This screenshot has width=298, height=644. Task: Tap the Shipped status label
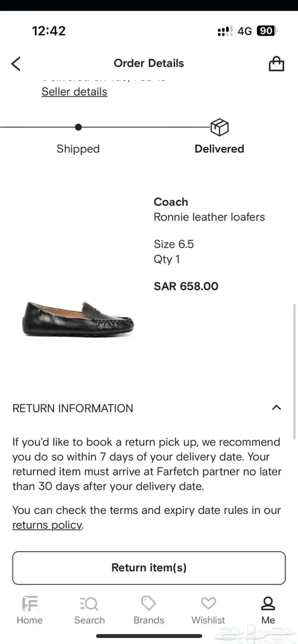click(x=78, y=149)
